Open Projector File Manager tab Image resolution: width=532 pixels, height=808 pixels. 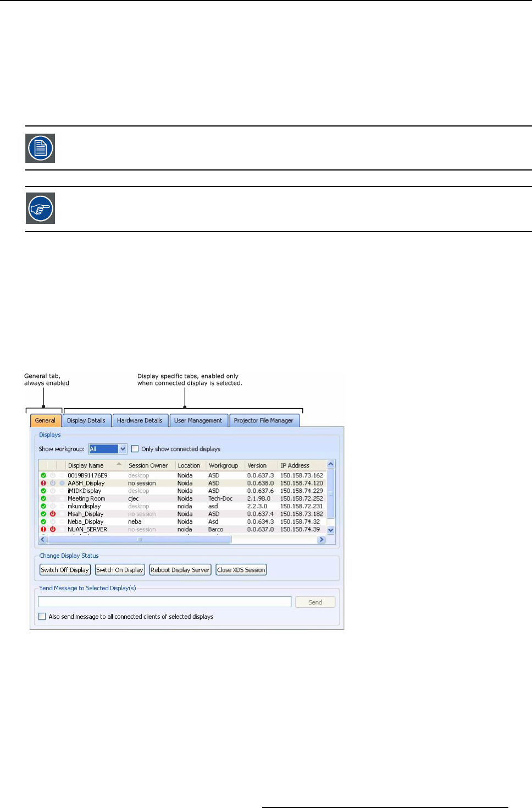point(264,420)
